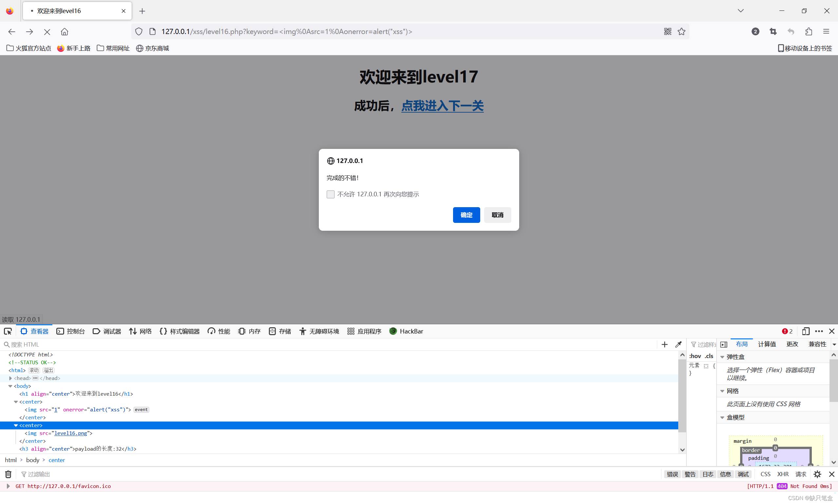The height and width of the screenshot is (504, 838).
Task: Open the 计算值 tab
Action: [767, 344]
